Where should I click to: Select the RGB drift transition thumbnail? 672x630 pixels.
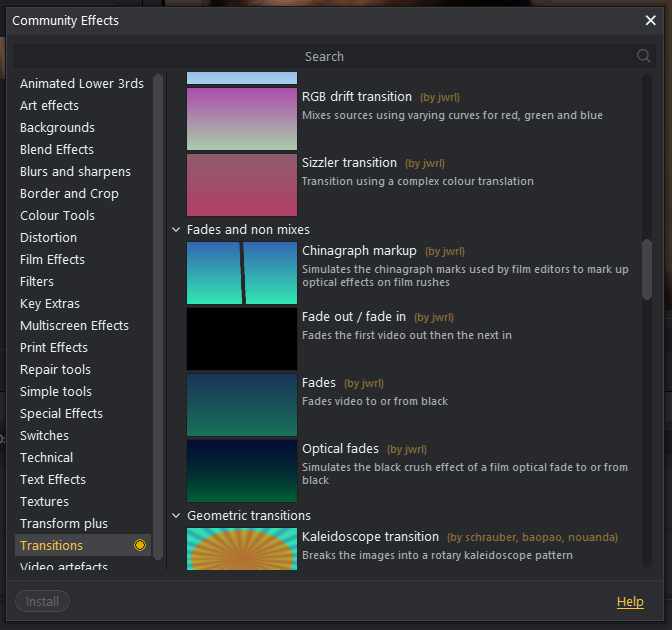pyautogui.click(x=242, y=119)
